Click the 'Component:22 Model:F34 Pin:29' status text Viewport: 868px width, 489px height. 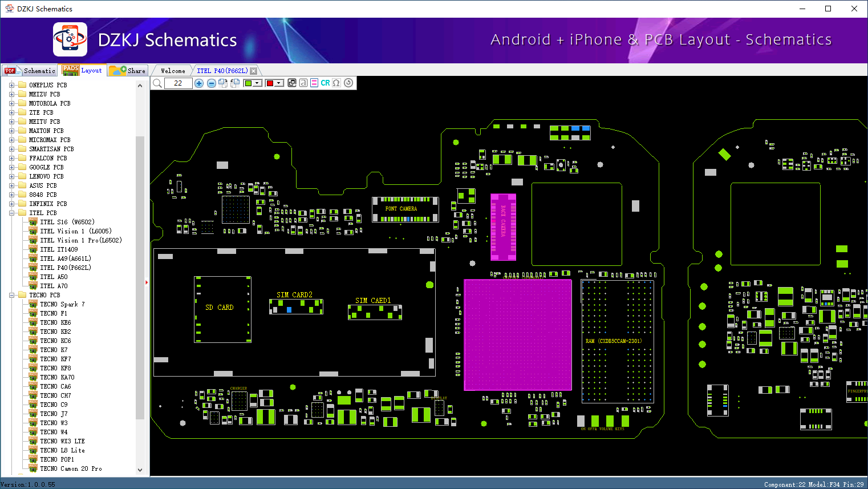814,484
